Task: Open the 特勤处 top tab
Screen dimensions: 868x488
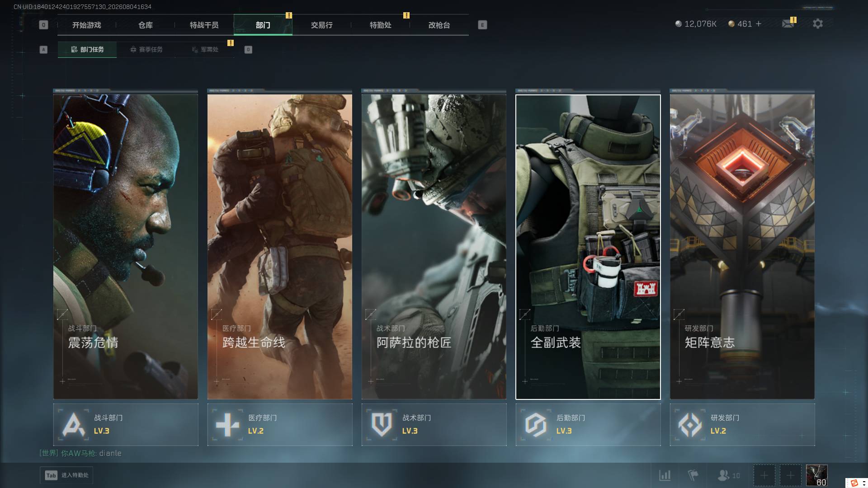Action: click(380, 25)
